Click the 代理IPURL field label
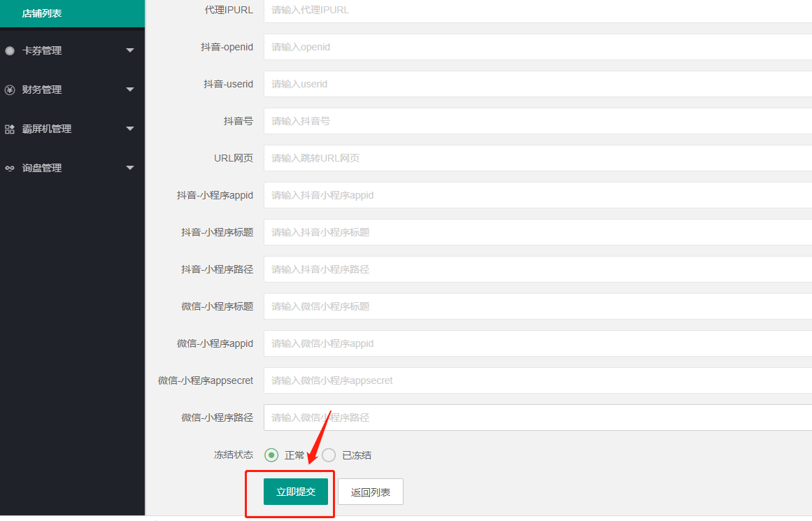The image size is (812, 521). click(229, 10)
